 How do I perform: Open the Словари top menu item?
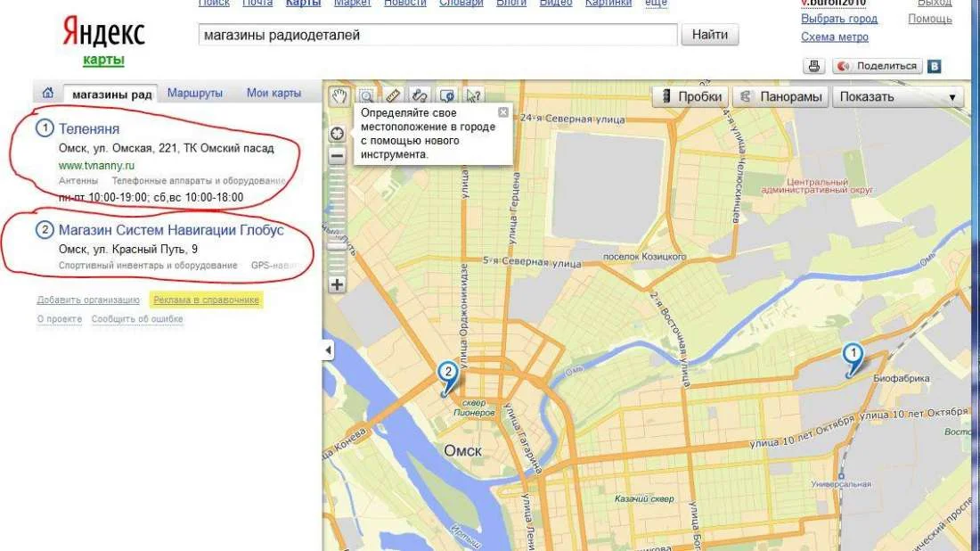click(461, 4)
